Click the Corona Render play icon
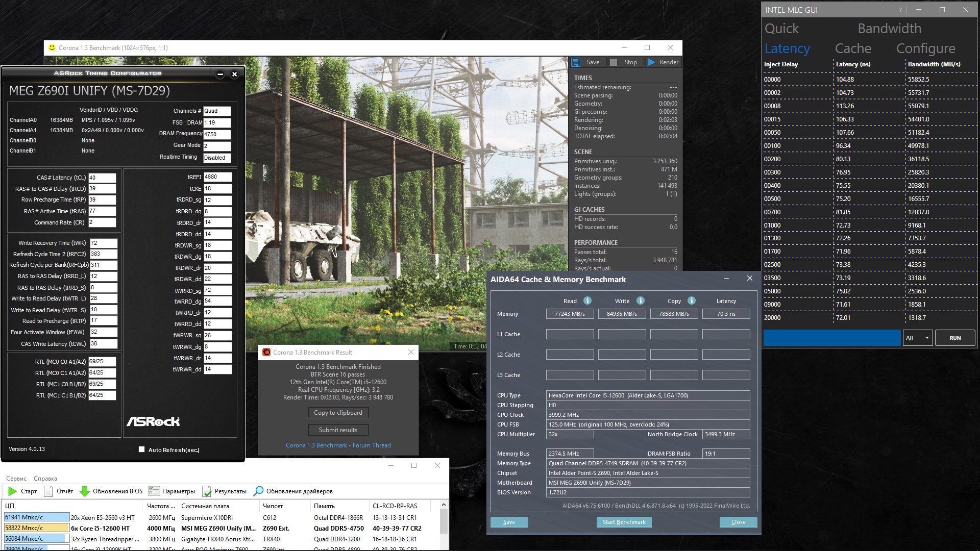Viewport: 980px width, 551px height. coord(652,62)
